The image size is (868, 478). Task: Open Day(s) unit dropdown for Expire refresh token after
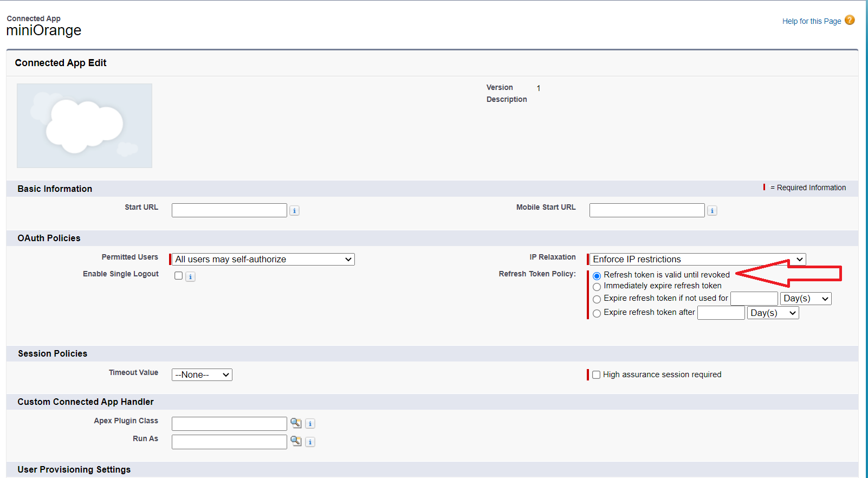click(x=773, y=313)
